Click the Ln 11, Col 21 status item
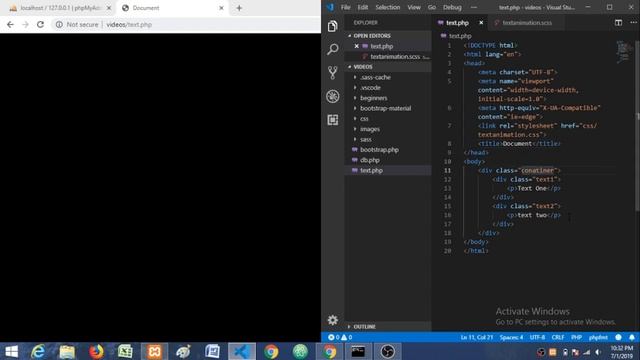Viewport: 640px width, 360px height. 477,338
